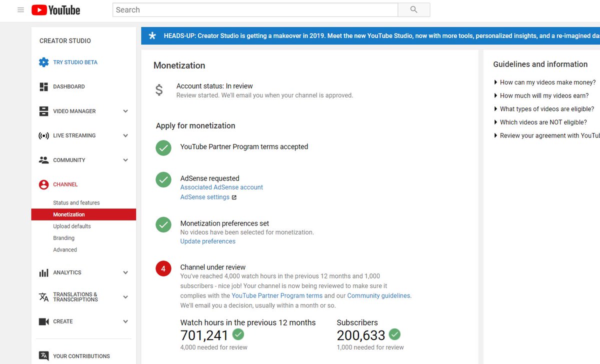The image size is (600, 364).
Task: Click the Live Streaming broadcast icon
Action: click(x=43, y=135)
